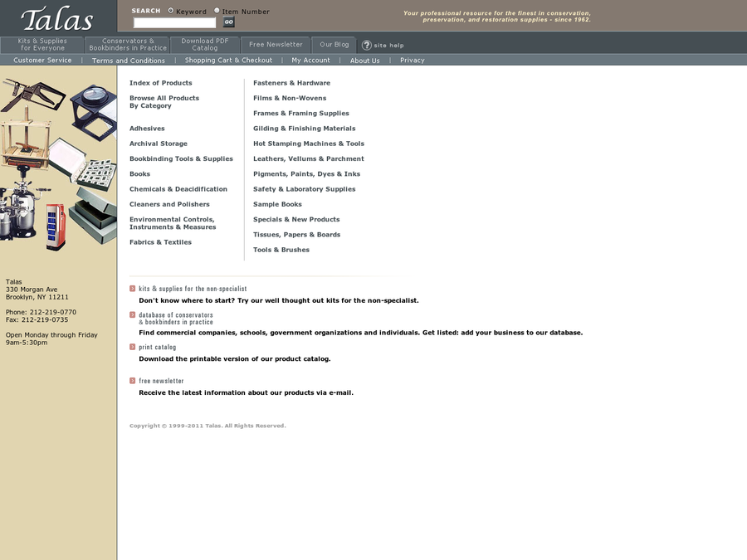Open Hot Stamping Machines & Tools
Screen dimensions: 747x560
[309, 144]
